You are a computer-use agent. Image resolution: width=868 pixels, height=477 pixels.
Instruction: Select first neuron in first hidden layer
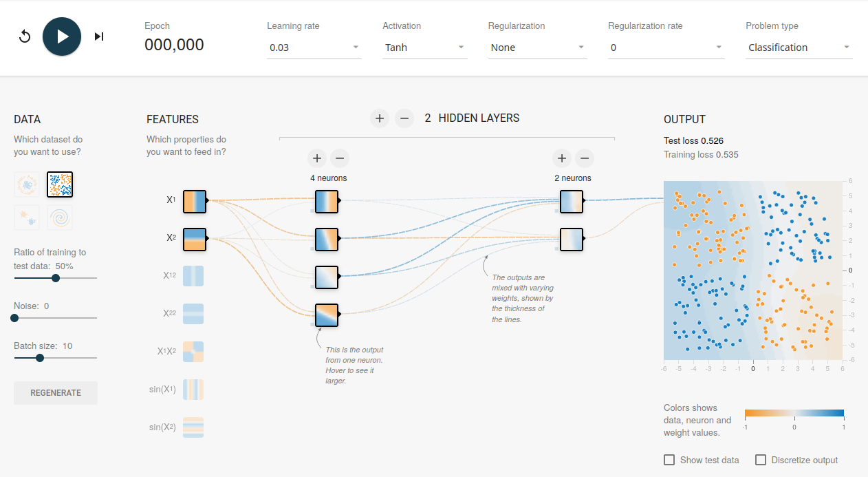pyautogui.click(x=327, y=201)
